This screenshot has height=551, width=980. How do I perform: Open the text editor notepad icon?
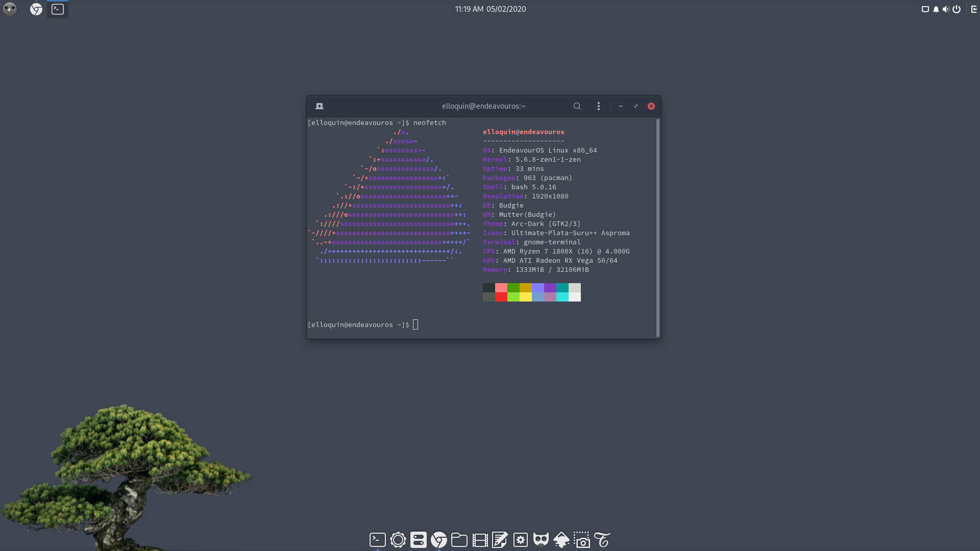tap(500, 540)
